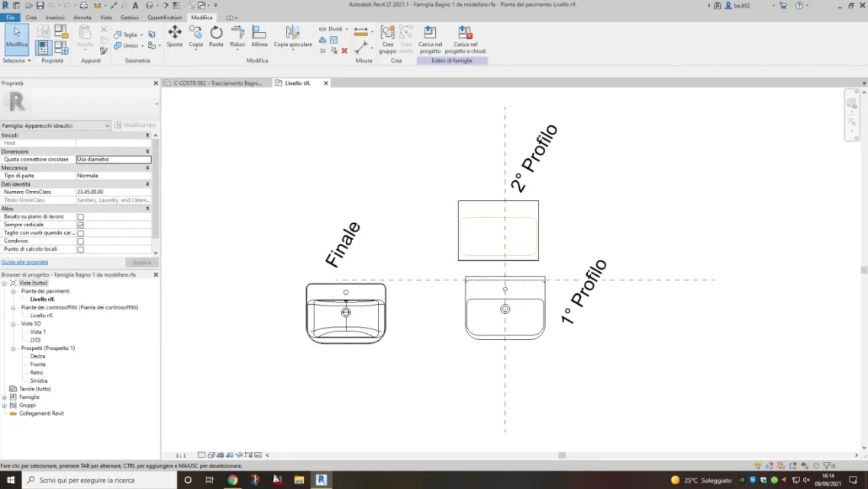The height and width of the screenshot is (489, 868).
Task: Select the Crea gruppo tool
Action: 386,38
